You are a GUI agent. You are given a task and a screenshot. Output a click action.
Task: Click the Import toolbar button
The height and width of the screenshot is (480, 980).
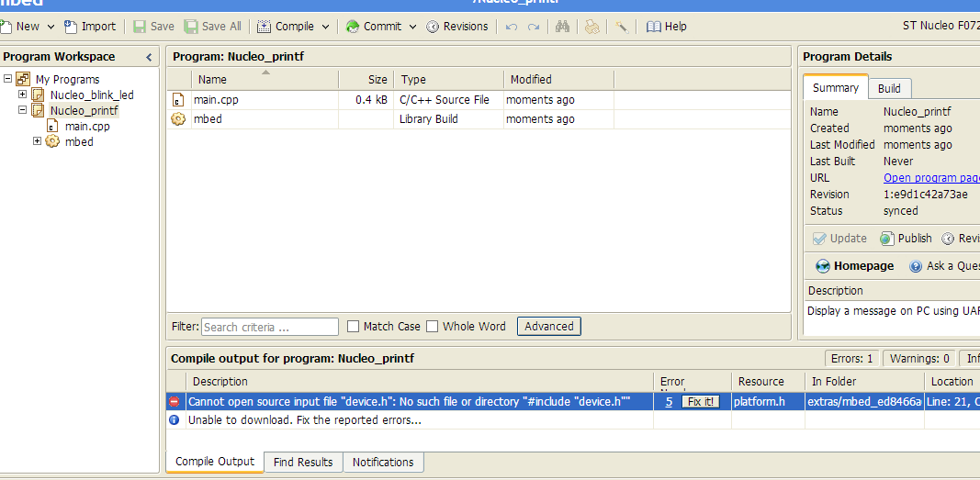point(91,27)
